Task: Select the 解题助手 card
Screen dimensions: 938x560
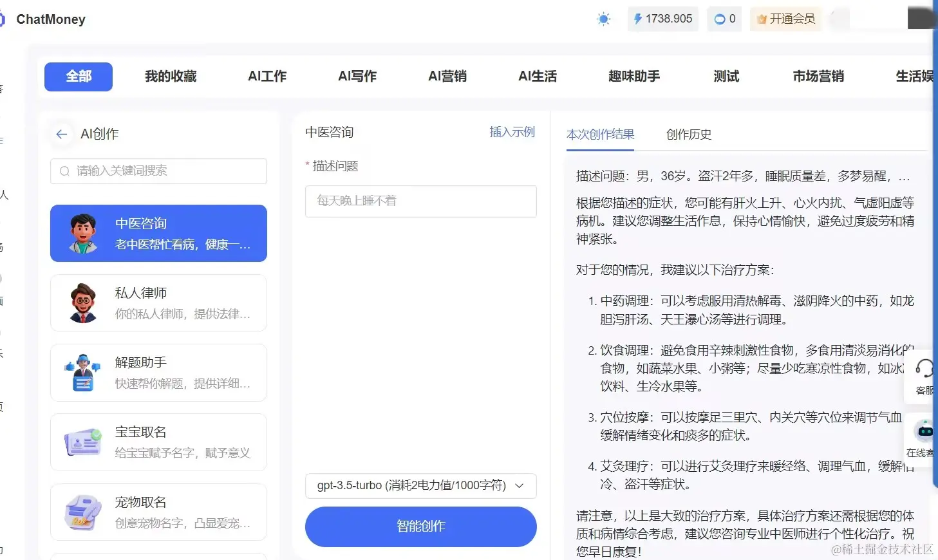Action: click(x=158, y=373)
